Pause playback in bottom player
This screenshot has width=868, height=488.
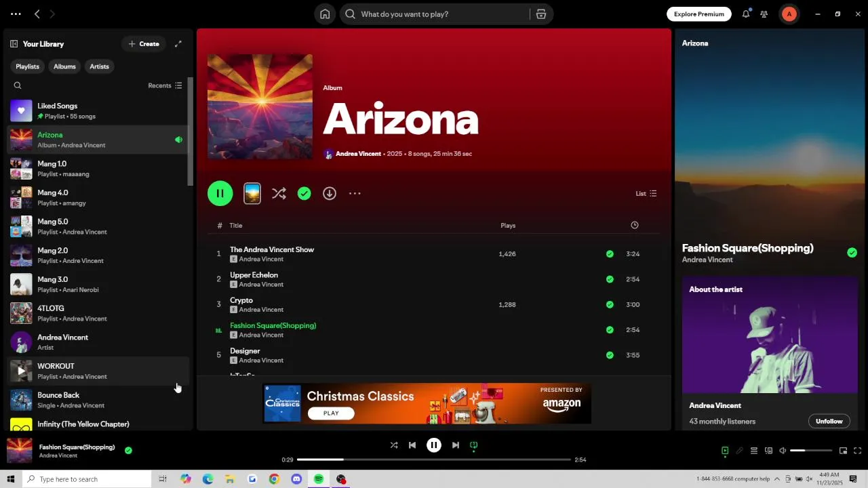pos(434,445)
